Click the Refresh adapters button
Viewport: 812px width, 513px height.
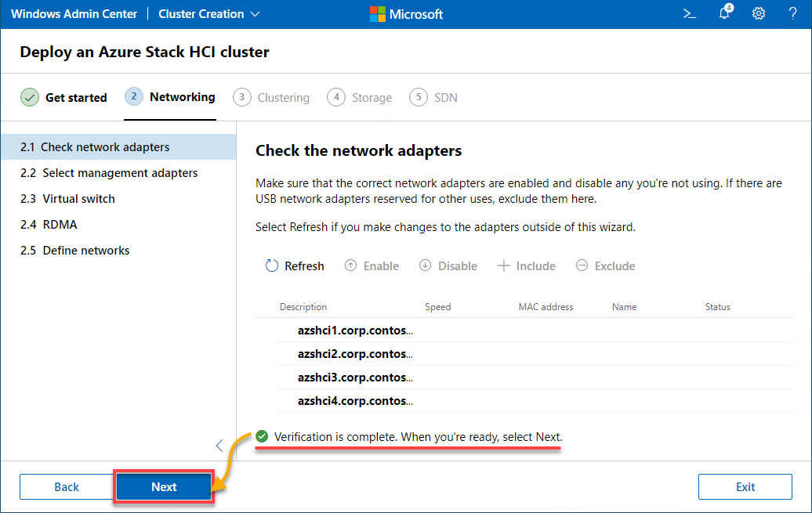click(295, 266)
